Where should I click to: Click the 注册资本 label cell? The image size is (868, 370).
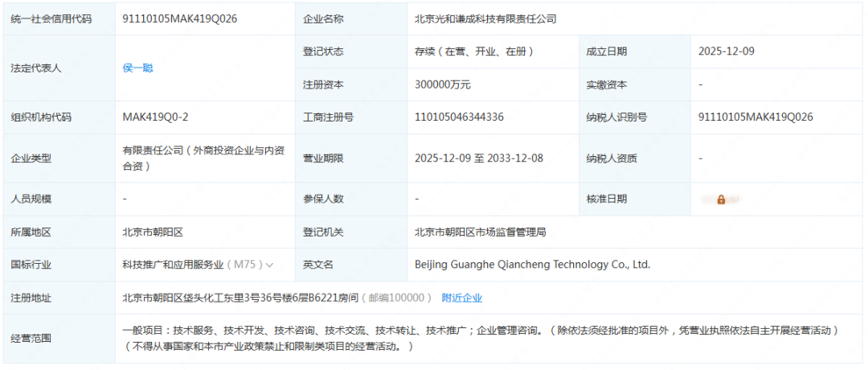click(351, 84)
